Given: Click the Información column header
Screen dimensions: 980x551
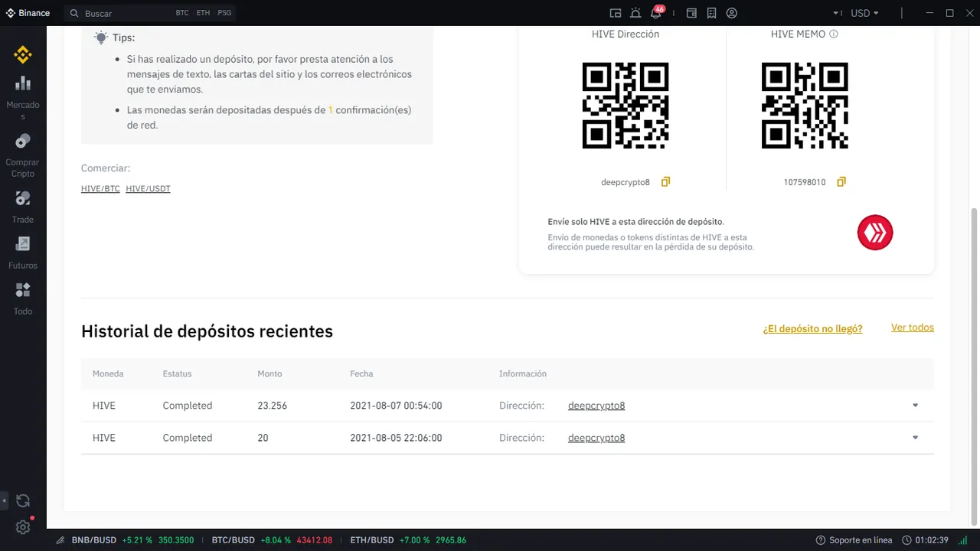Looking at the screenshot, I should (x=523, y=373).
